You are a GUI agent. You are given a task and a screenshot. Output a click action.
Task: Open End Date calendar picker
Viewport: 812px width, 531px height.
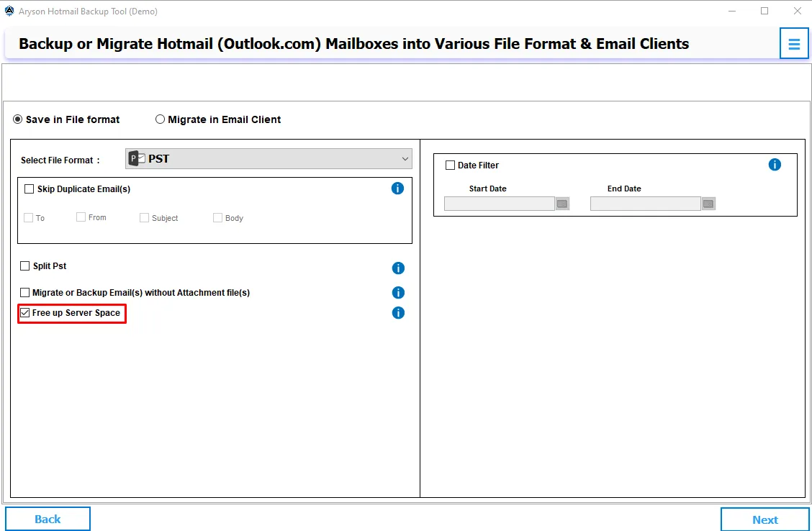point(708,204)
